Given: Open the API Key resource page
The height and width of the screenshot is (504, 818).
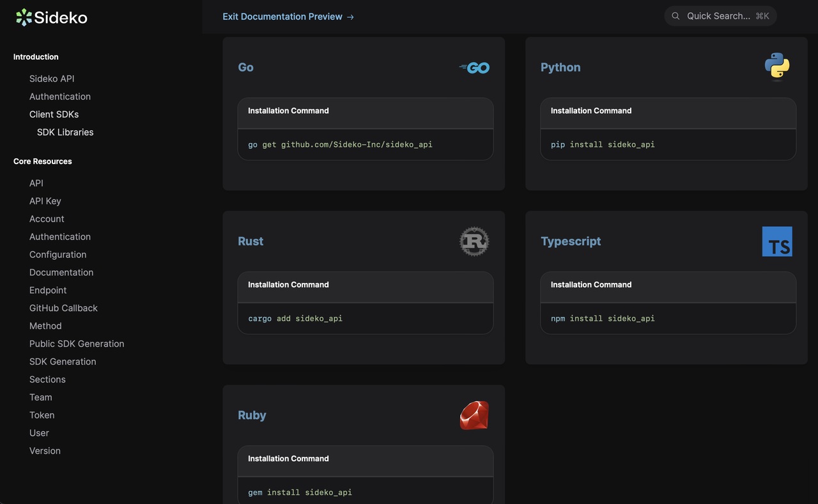Looking at the screenshot, I should [45, 201].
